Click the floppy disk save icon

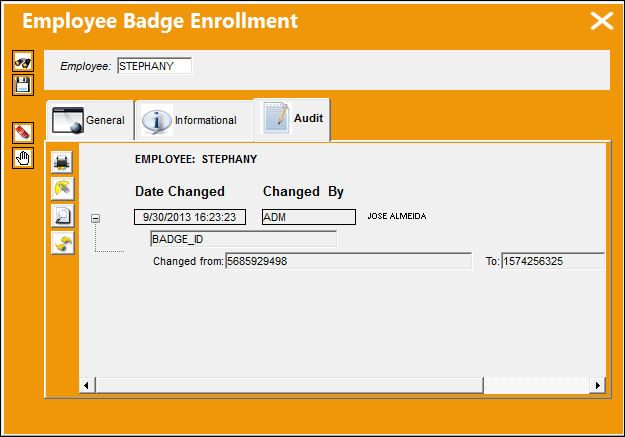click(x=23, y=85)
